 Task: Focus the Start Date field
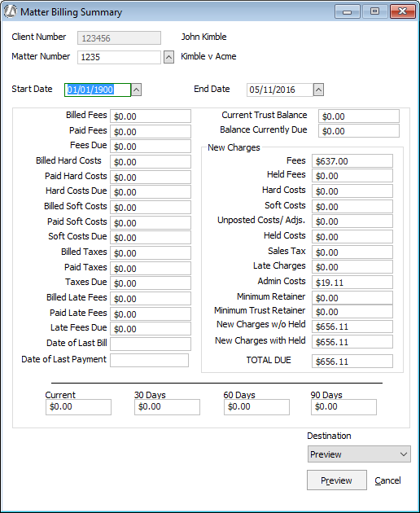point(98,90)
